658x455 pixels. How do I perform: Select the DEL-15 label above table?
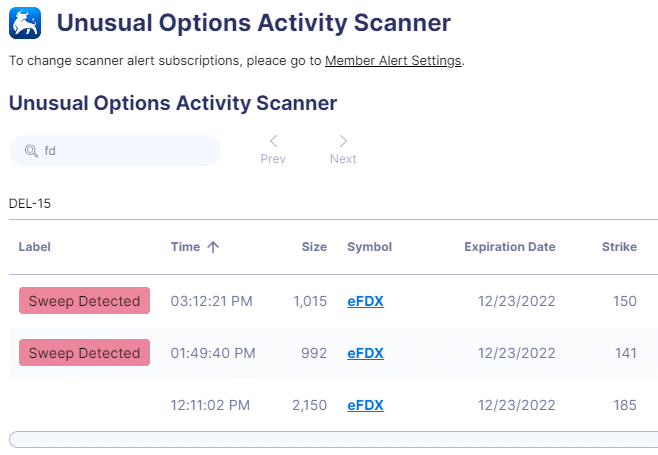[x=30, y=204]
